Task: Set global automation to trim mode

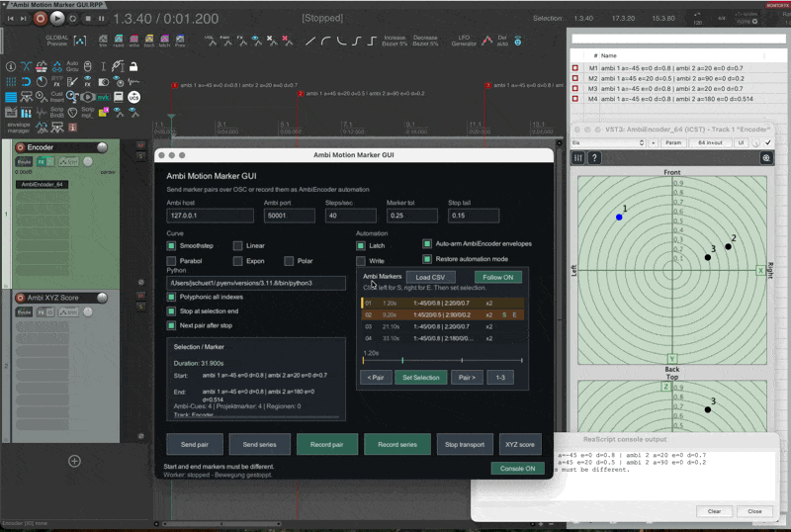Action: (x=103, y=41)
